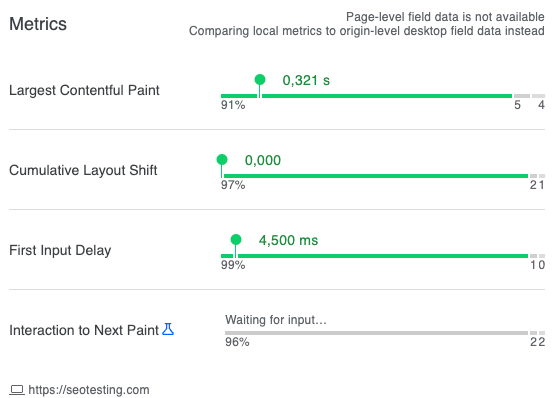Click the 0,321 s LCP value
The width and height of the screenshot is (554, 398).
306,80
